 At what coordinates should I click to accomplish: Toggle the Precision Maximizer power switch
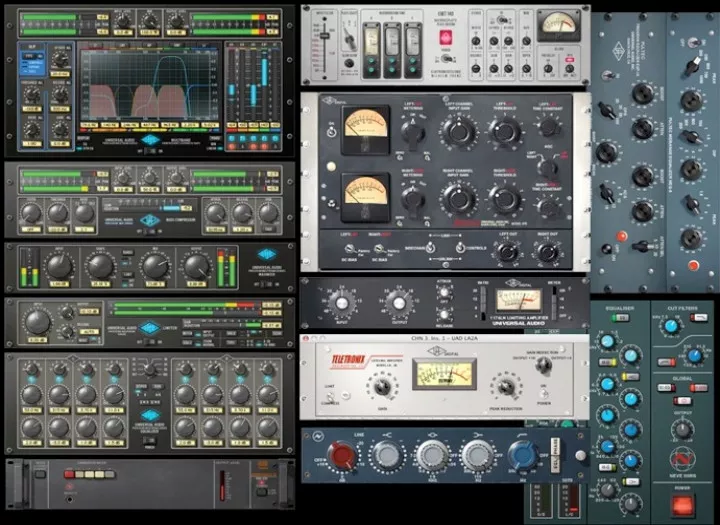(266, 284)
